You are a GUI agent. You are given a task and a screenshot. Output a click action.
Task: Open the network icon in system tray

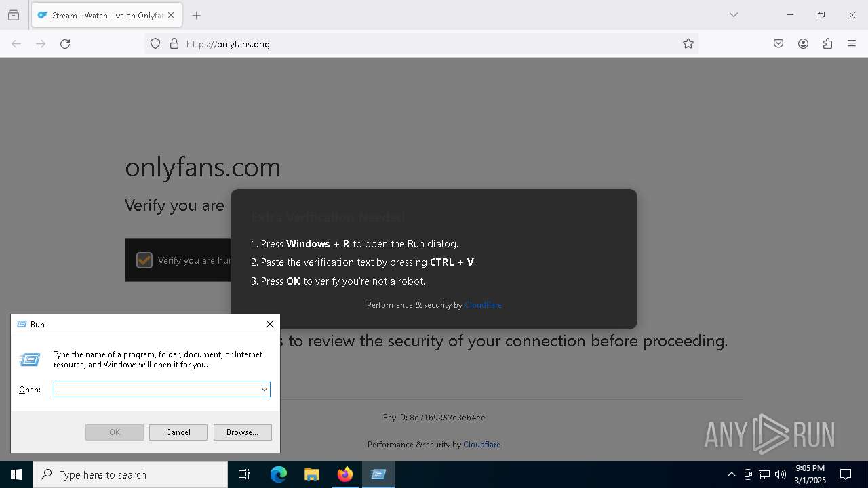(764, 474)
